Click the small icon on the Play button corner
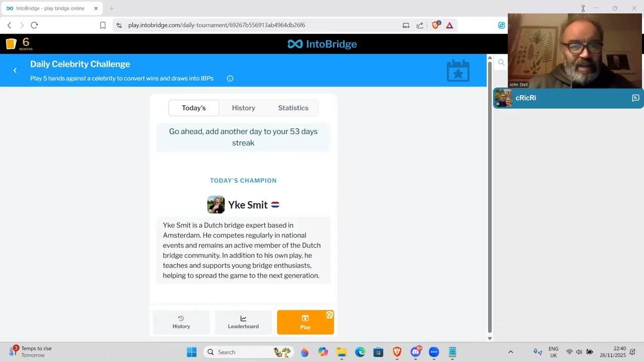The height and width of the screenshot is (362, 644). (330, 315)
